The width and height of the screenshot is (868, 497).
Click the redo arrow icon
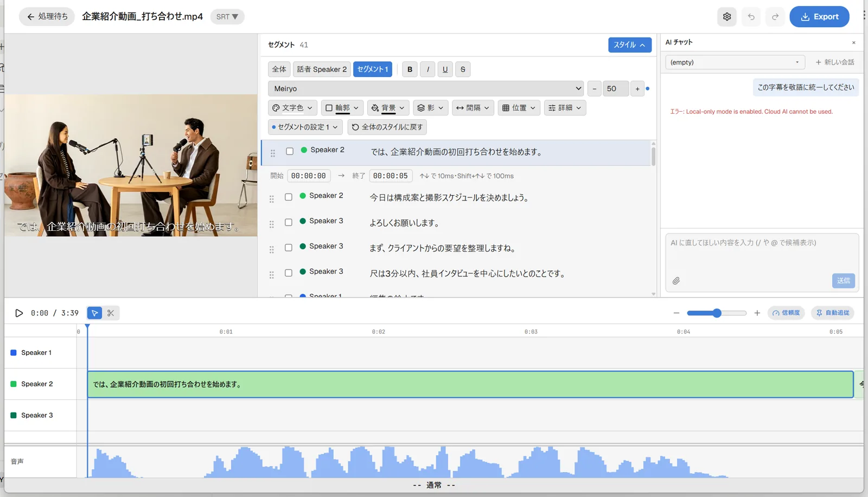(775, 17)
